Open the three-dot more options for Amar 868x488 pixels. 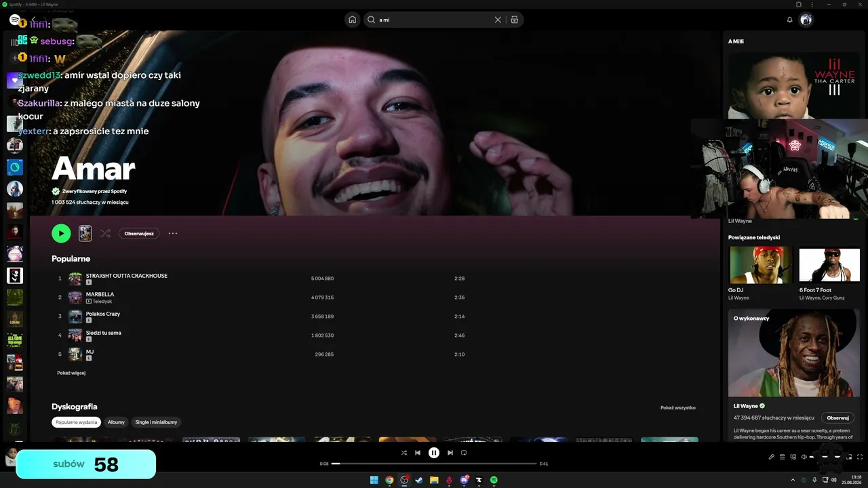pyautogui.click(x=173, y=233)
